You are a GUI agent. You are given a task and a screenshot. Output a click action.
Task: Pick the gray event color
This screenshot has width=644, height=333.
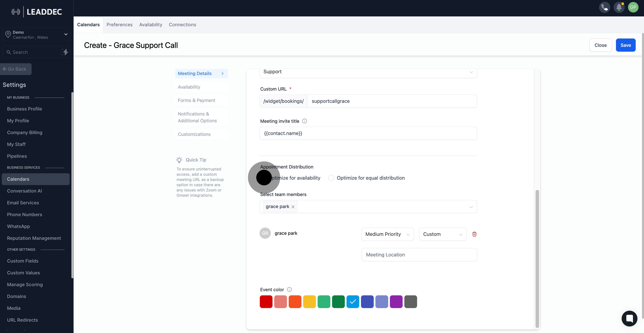(x=410, y=302)
